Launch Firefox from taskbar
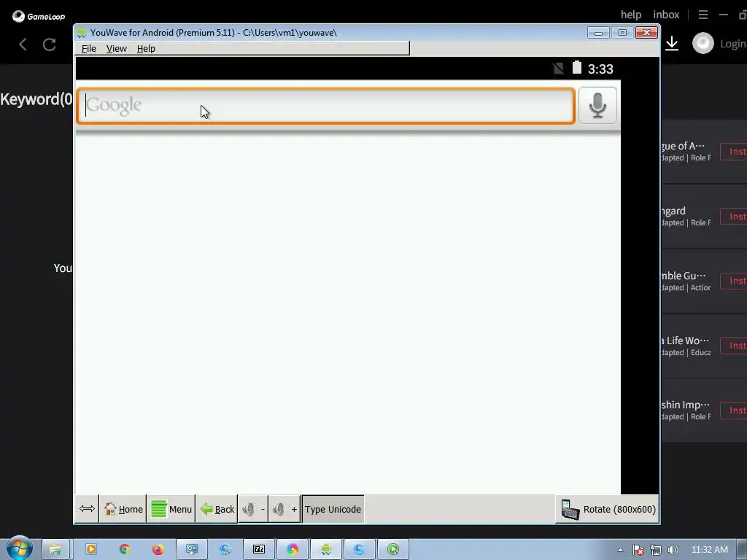 point(158,550)
